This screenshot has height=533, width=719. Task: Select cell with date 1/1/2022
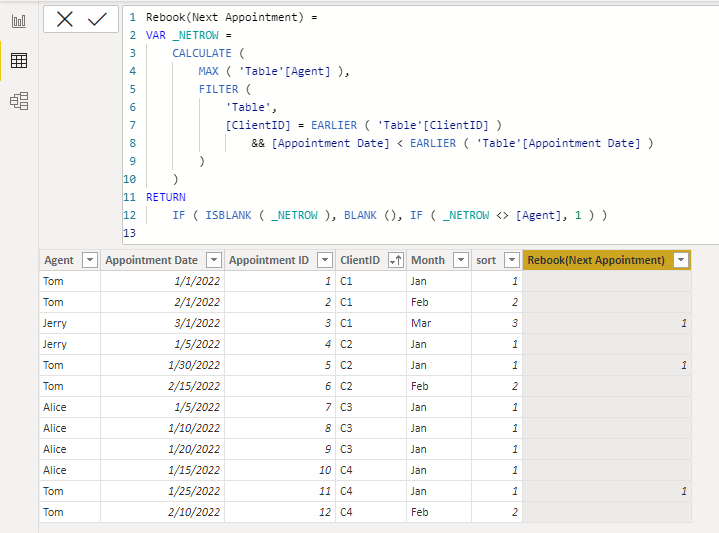(162, 281)
